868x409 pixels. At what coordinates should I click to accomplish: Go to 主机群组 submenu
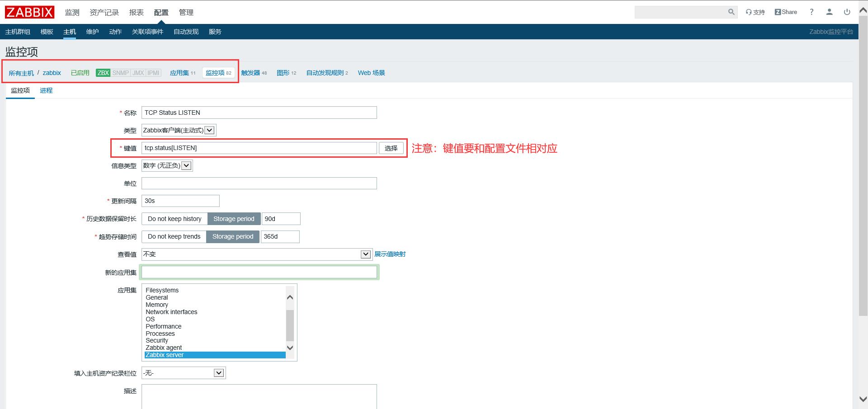[18, 32]
